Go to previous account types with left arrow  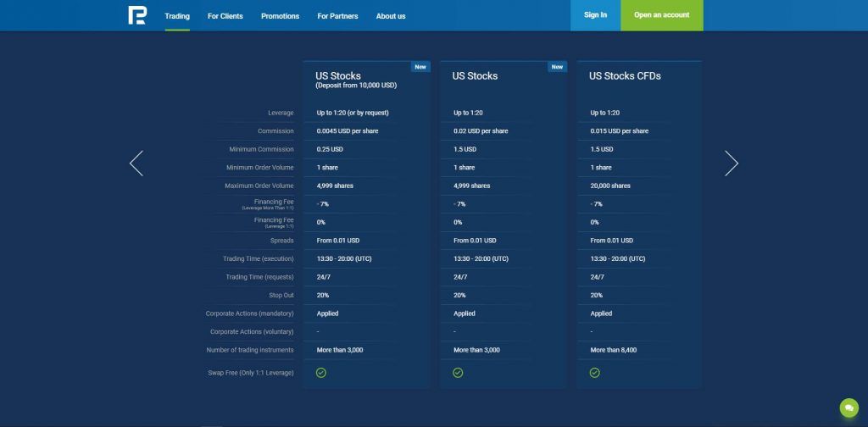tap(136, 164)
